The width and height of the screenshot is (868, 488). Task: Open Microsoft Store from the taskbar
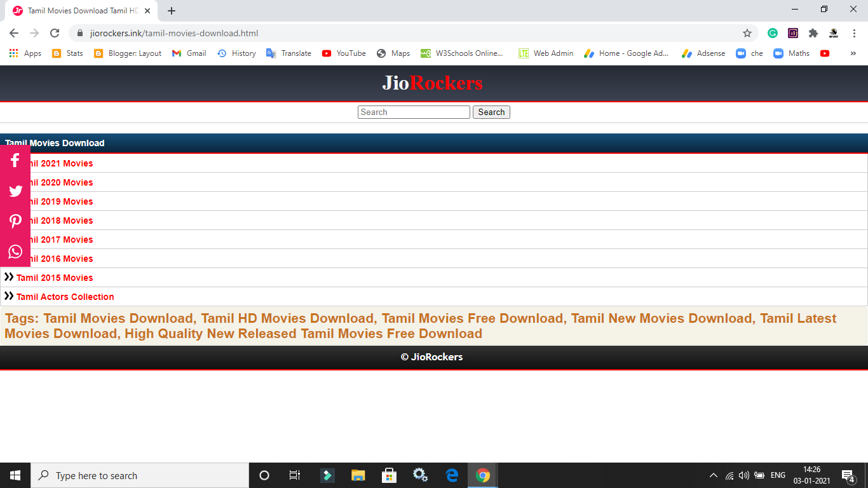pyautogui.click(x=389, y=475)
